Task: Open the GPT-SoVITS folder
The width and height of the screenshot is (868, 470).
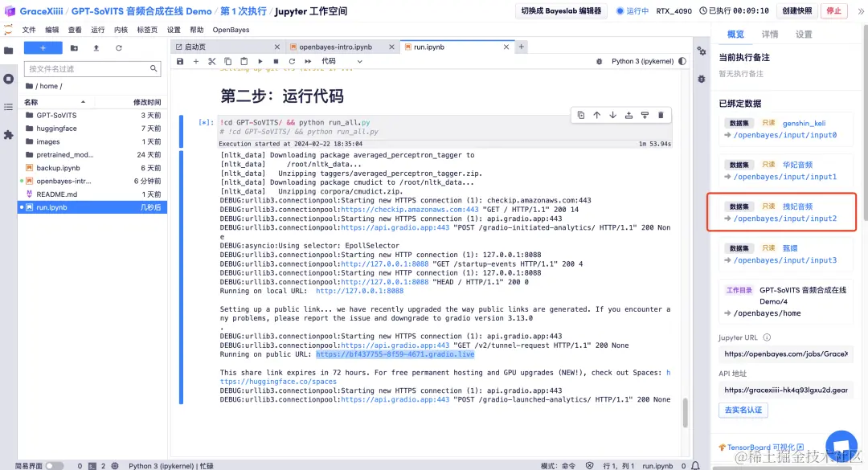Action: tap(92, 115)
